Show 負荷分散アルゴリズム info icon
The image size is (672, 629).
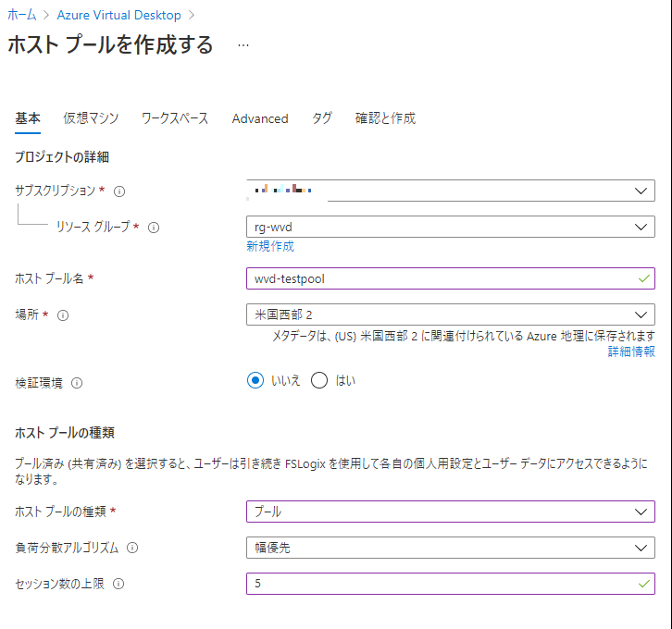tap(132, 548)
